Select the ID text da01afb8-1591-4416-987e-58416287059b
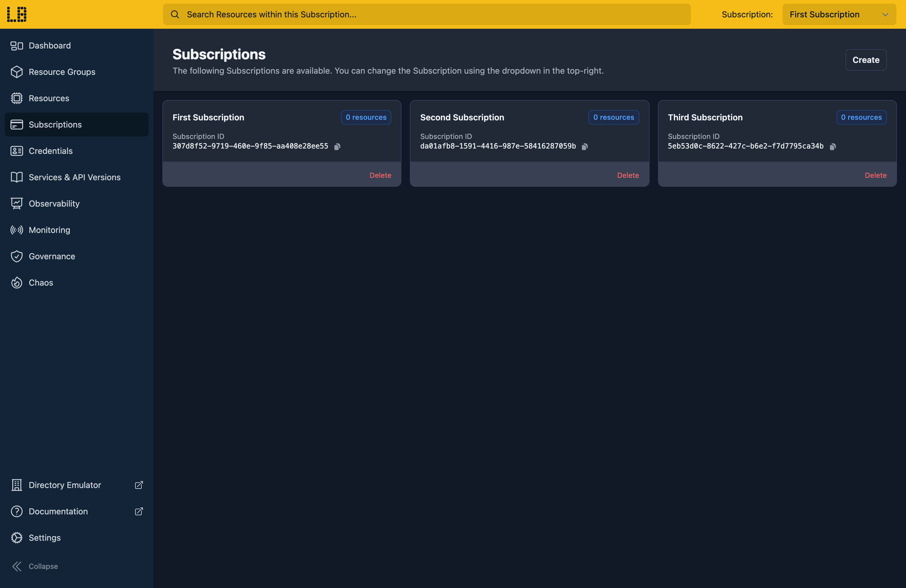The height and width of the screenshot is (588, 906). pos(498,146)
